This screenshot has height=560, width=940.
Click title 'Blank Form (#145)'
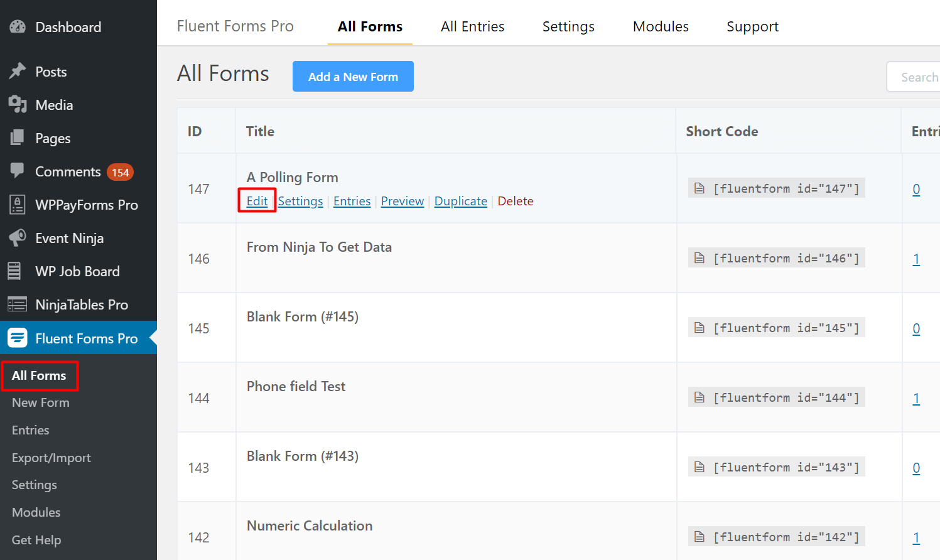(303, 316)
